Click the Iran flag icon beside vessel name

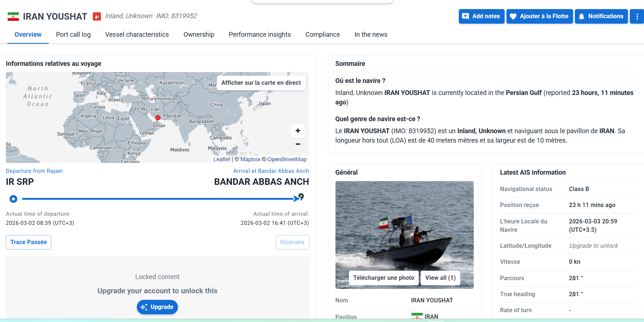[13, 16]
